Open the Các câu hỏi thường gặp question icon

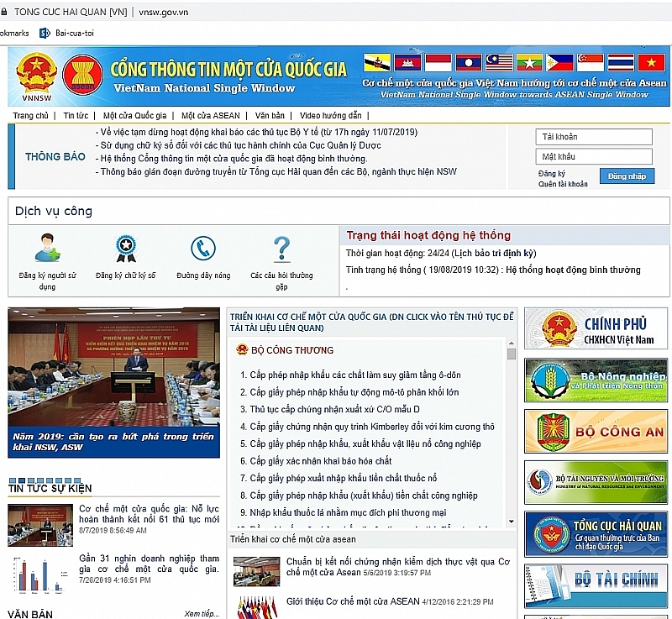click(x=281, y=249)
